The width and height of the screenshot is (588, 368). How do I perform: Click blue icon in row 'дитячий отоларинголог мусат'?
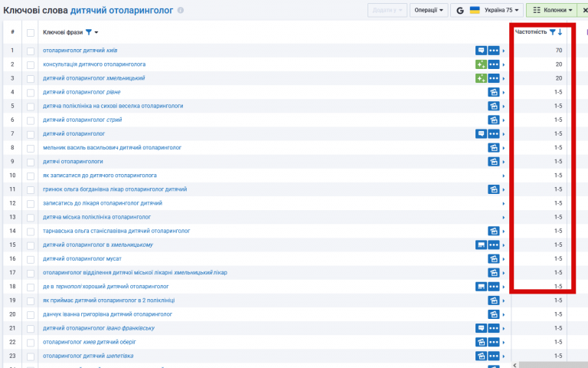point(494,258)
